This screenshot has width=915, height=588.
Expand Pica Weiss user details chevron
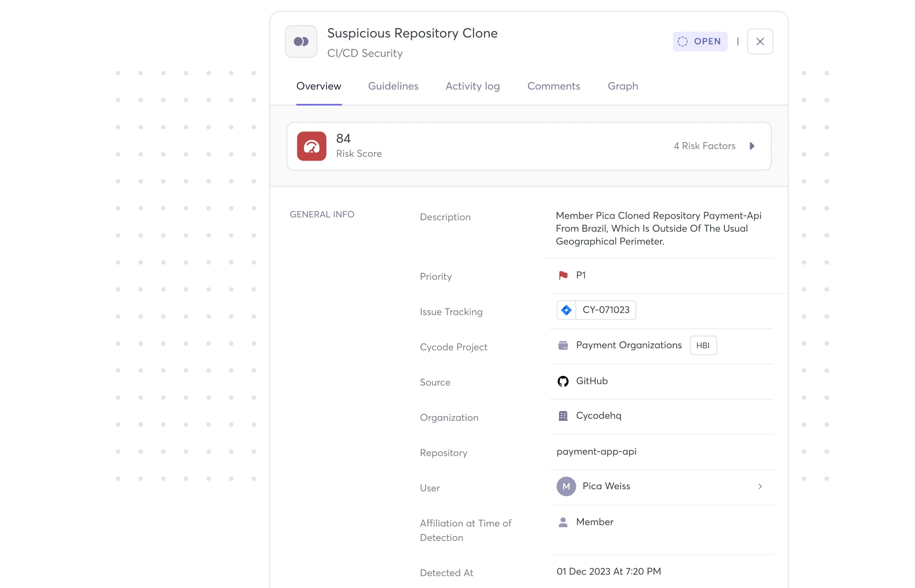760,487
